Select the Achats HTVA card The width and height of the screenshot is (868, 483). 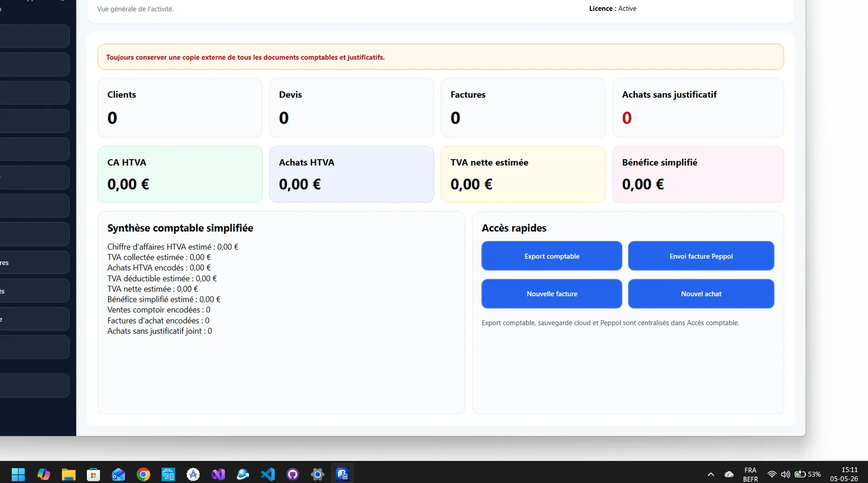352,174
